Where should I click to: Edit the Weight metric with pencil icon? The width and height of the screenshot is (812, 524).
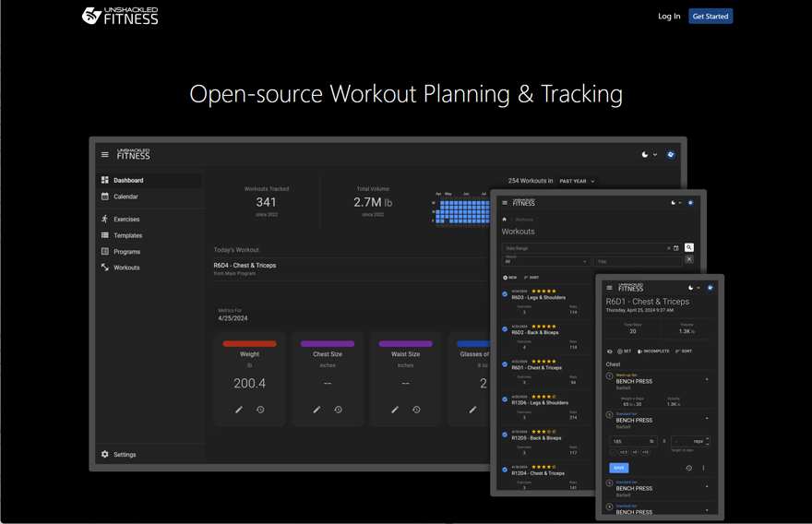(x=239, y=410)
